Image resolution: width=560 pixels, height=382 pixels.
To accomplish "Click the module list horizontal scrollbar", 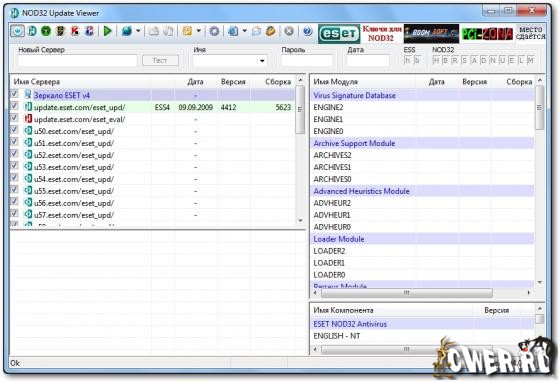I will pos(421,293).
